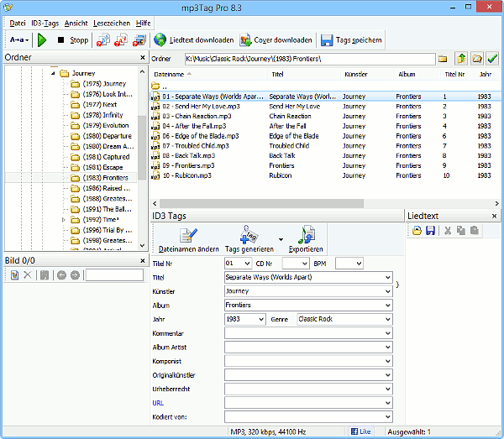This screenshot has height=439, width=504.
Task: Sort by Dateiname column header
Action: 209,75
